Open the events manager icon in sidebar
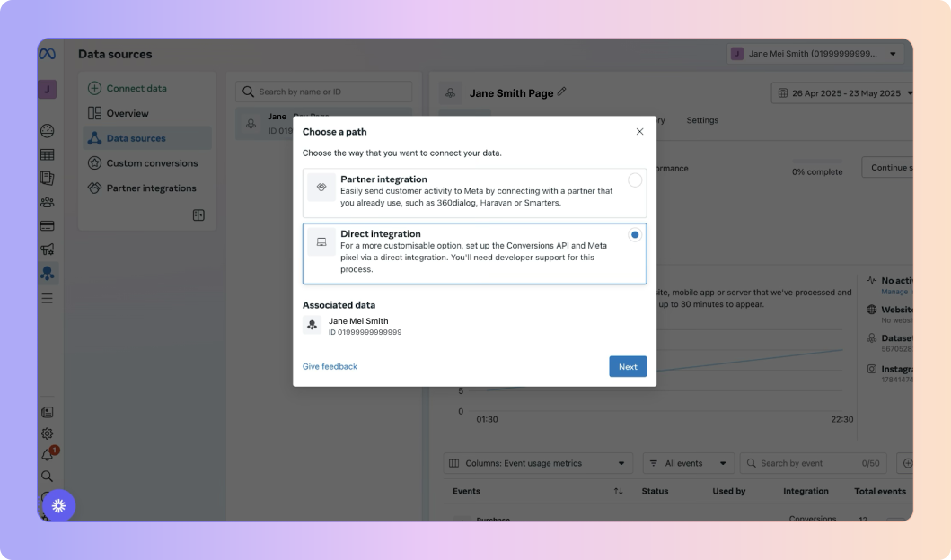The image size is (951, 560). coord(48,274)
